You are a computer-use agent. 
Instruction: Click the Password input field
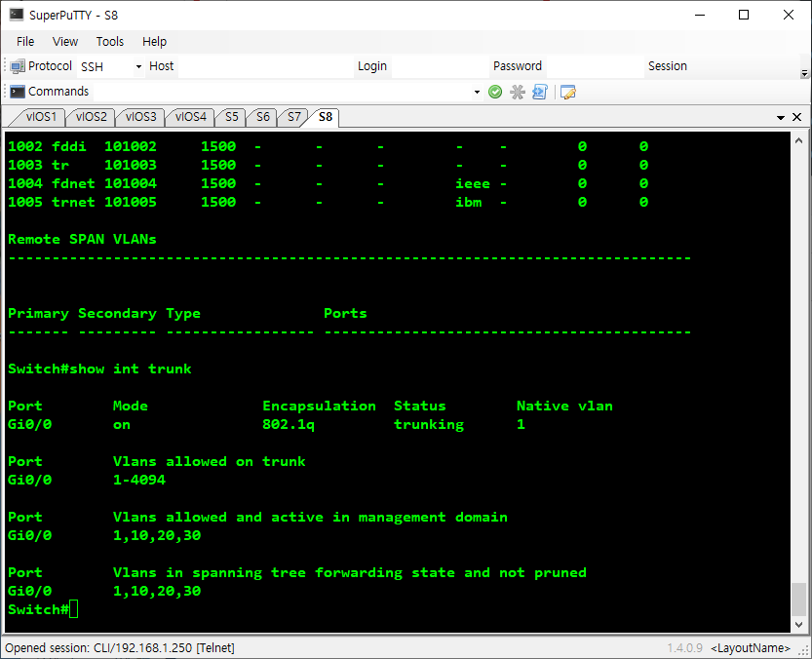coord(595,67)
